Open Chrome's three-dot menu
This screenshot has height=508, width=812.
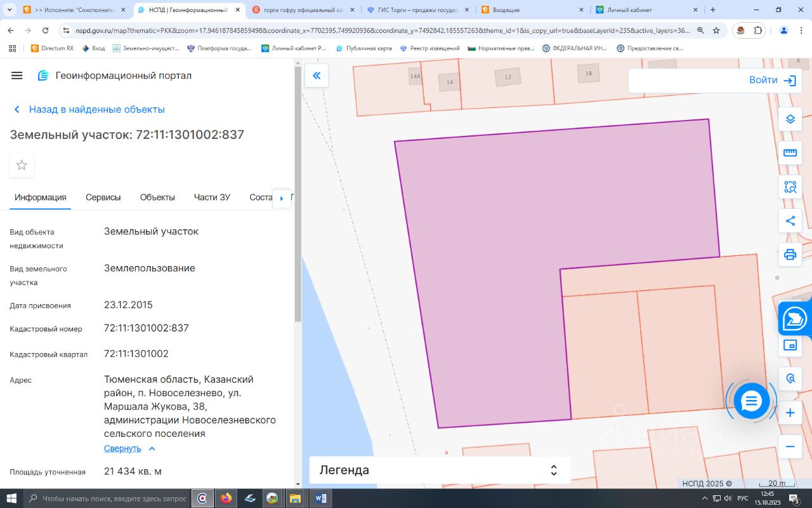click(801, 30)
